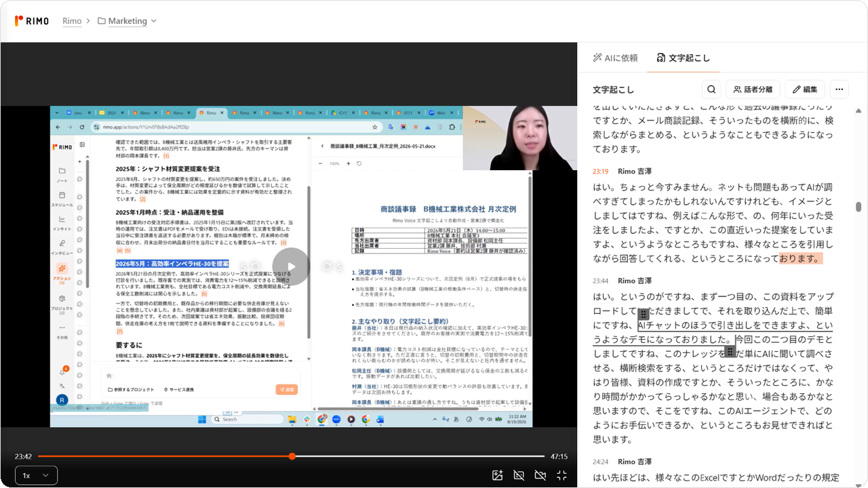868x488 pixels.
Task: Play the video with center button
Action: coord(291,267)
